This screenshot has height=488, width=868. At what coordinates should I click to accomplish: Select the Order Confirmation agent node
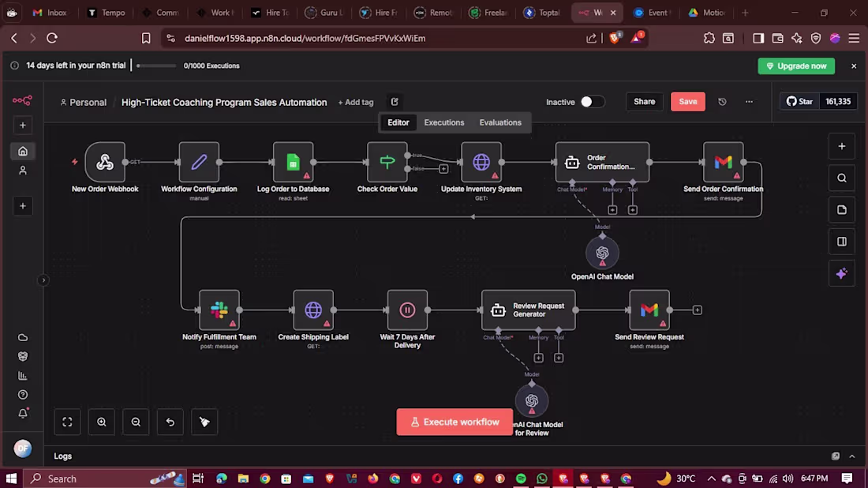[602, 163]
